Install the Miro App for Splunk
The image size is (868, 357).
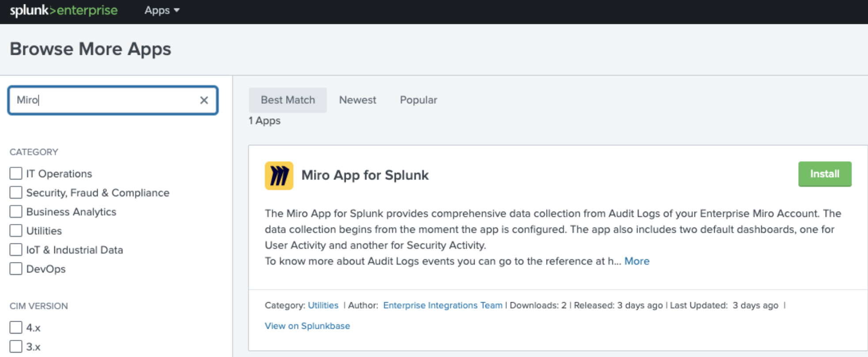point(824,174)
